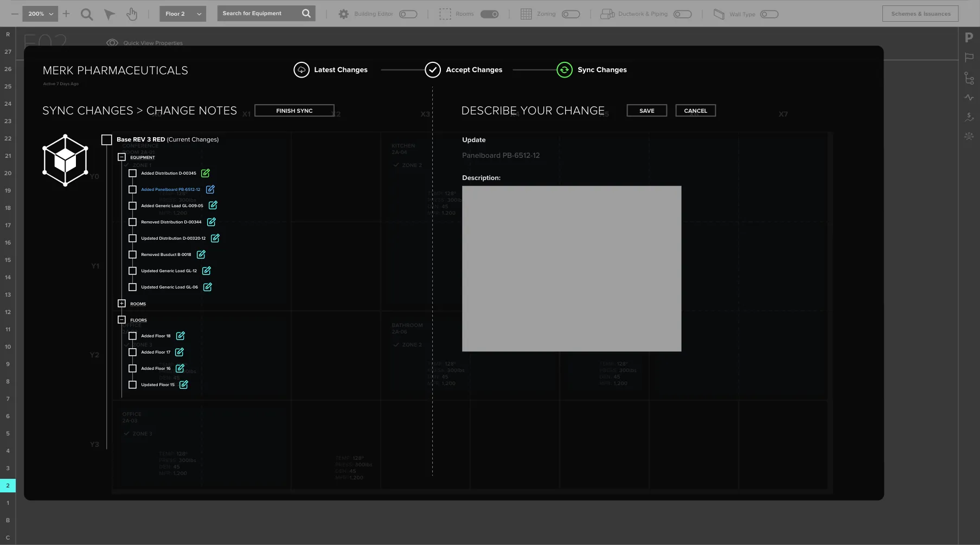Open the Floor 2 dropdown
Viewport: 980px width, 545px height.
click(x=183, y=14)
